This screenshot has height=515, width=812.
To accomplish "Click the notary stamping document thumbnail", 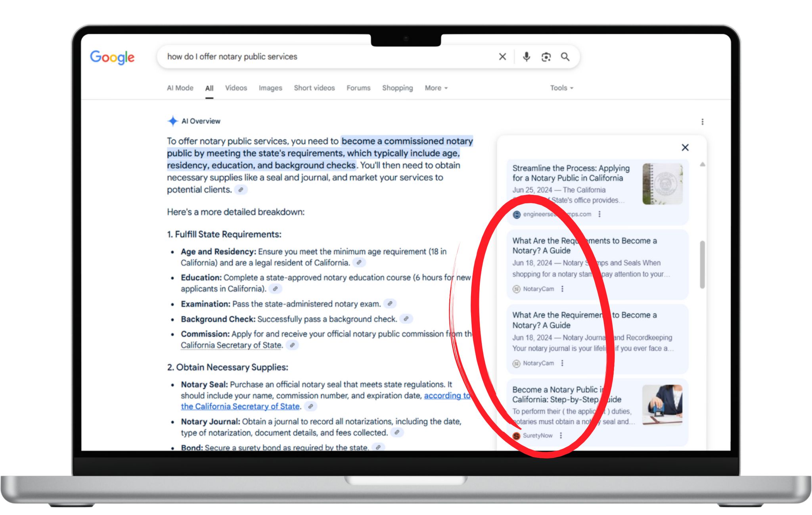I will pos(663,405).
